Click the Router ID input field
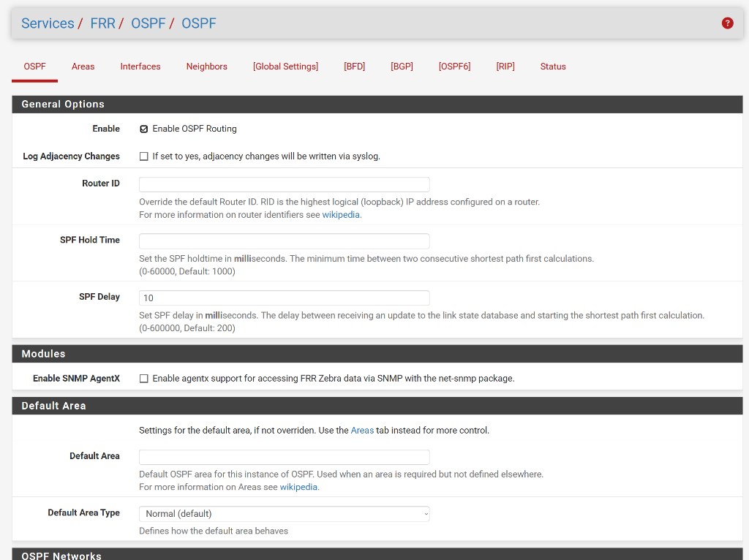This screenshot has width=749, height=560. point(284,184)
